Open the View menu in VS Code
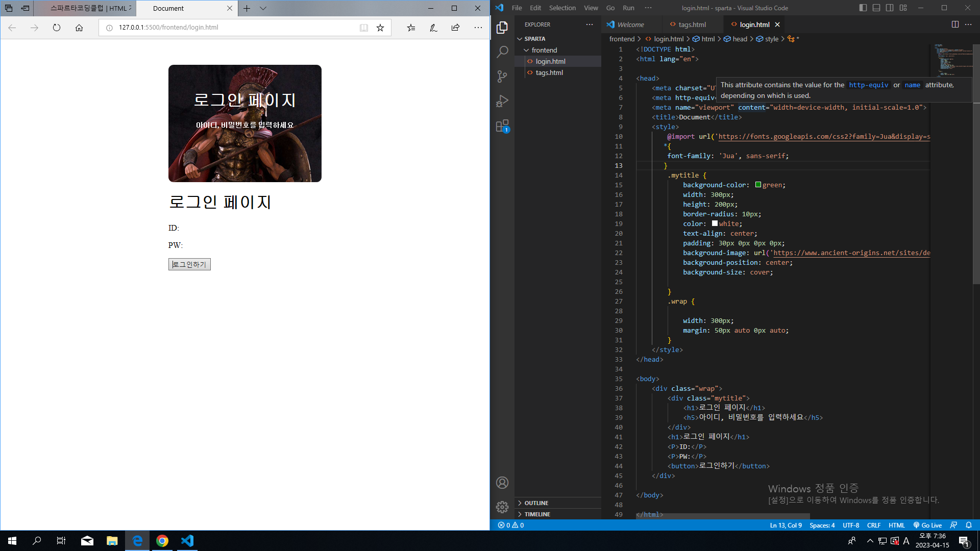Screen dimensions: 980x551 591,8
